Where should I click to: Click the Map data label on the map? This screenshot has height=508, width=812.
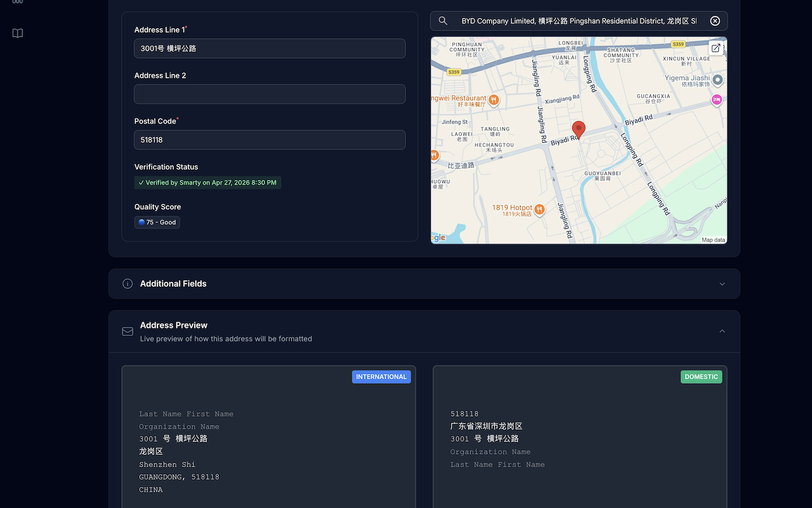[x=713, y=240]
